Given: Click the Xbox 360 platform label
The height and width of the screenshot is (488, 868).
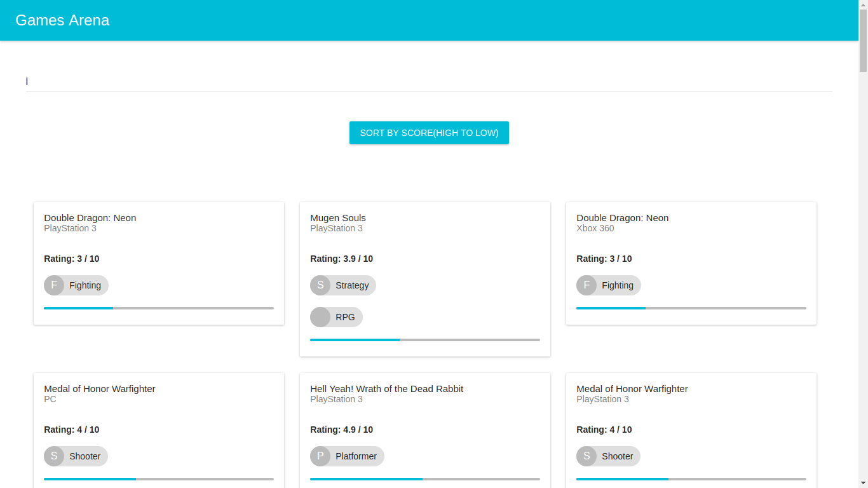Looking at the screenshot, I should [x=595, y=228].
